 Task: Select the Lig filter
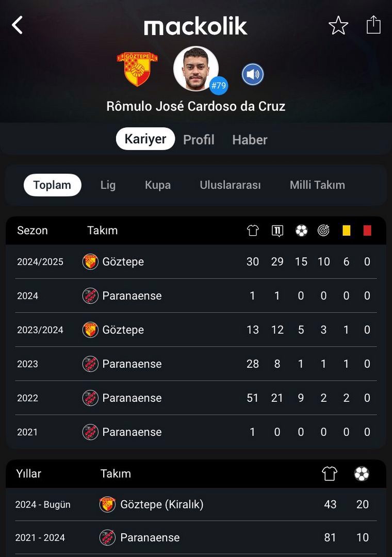(x=108, y=185)
